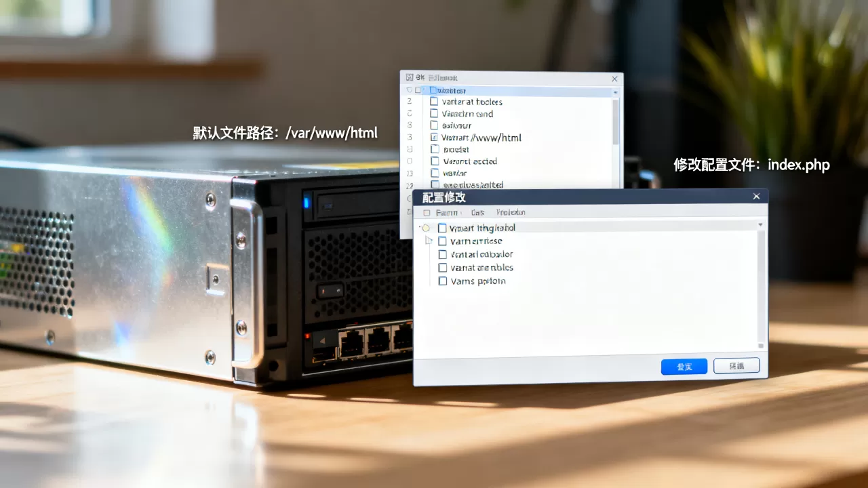The image size is (868, 488).
Task: Open the dropdown arrow atop the 配置修改 list
Action: point(760,224)
